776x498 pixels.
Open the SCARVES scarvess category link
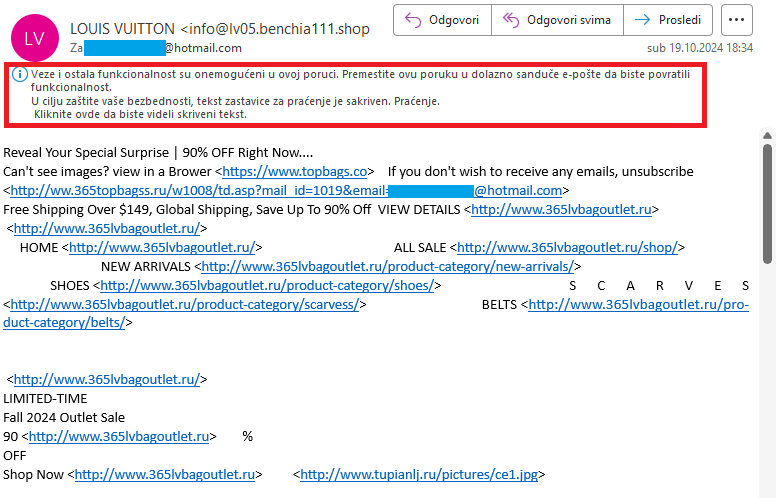pos(185,304)
